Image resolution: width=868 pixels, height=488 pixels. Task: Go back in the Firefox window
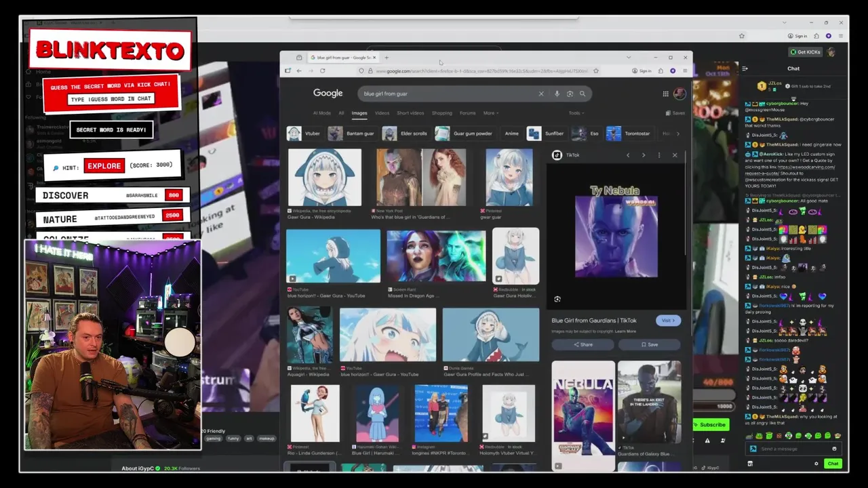[x=298, y=70]
